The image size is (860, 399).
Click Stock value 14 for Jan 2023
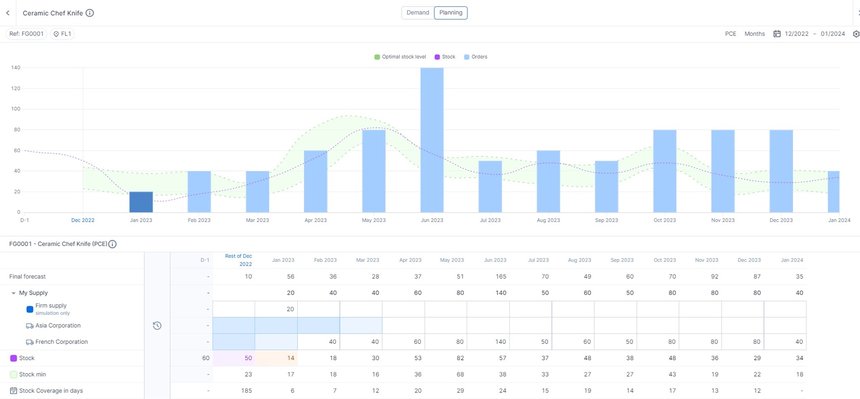click(290, 358)
